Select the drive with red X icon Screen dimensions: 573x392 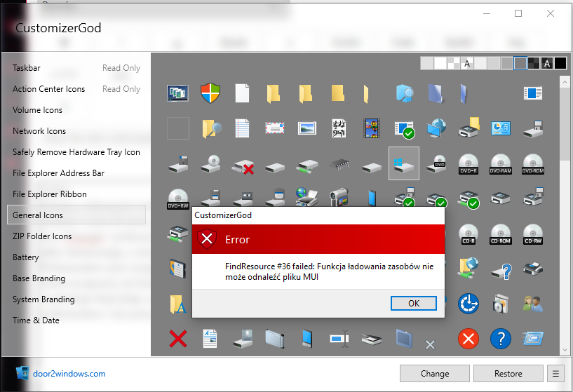(x=243, y=166)
